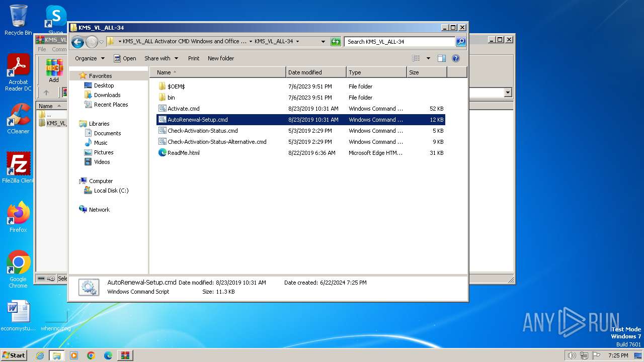Image resolution: width=644 pixels, height=362 pixels.
Task: Open Desktop in the Favorites list
Action: (x=104, y=85)
